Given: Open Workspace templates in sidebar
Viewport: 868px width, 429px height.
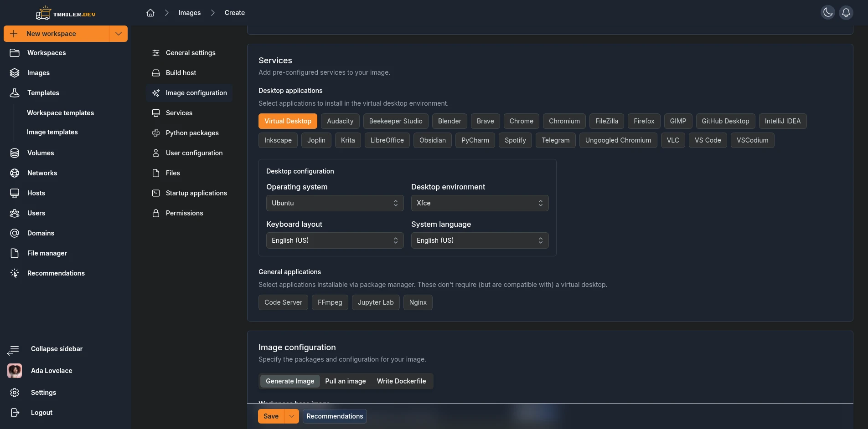Looking at the screenshot, I should (x=61, y=113).
